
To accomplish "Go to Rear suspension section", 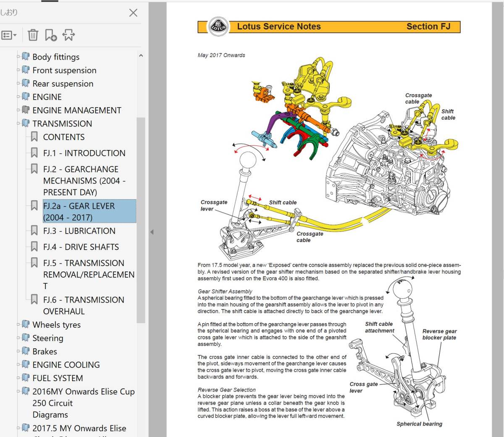I will click(63, 84).
